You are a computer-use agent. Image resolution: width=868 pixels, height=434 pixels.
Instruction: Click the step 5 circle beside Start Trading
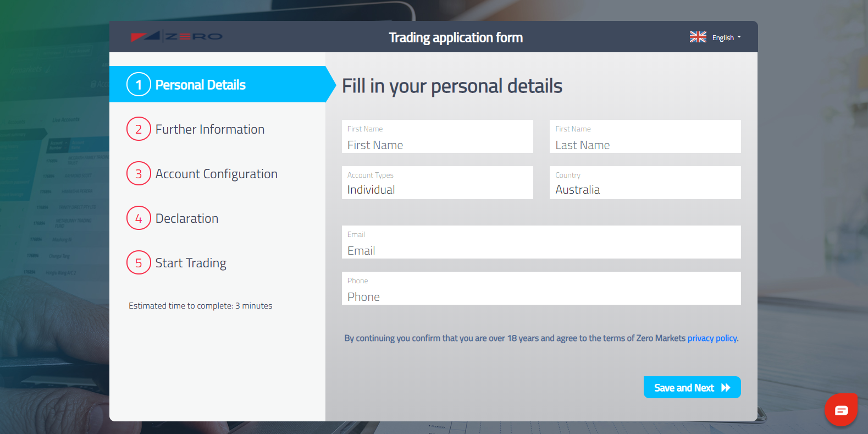click(139, 262)
